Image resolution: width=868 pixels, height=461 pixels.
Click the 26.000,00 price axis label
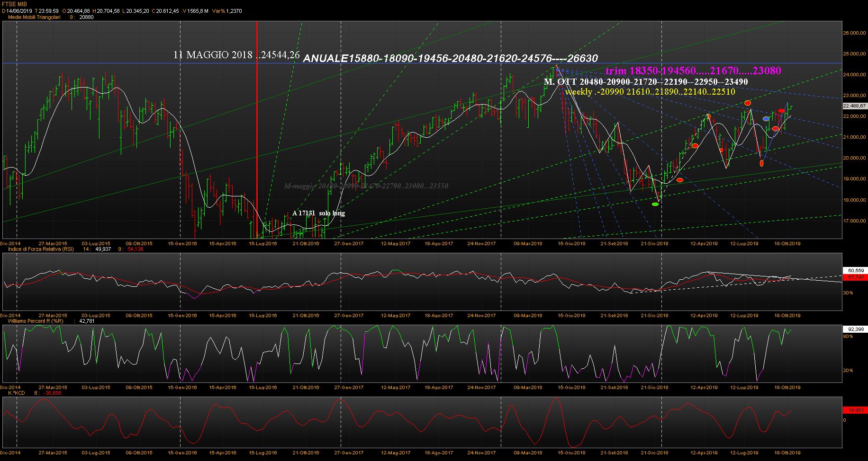(854, 33)
